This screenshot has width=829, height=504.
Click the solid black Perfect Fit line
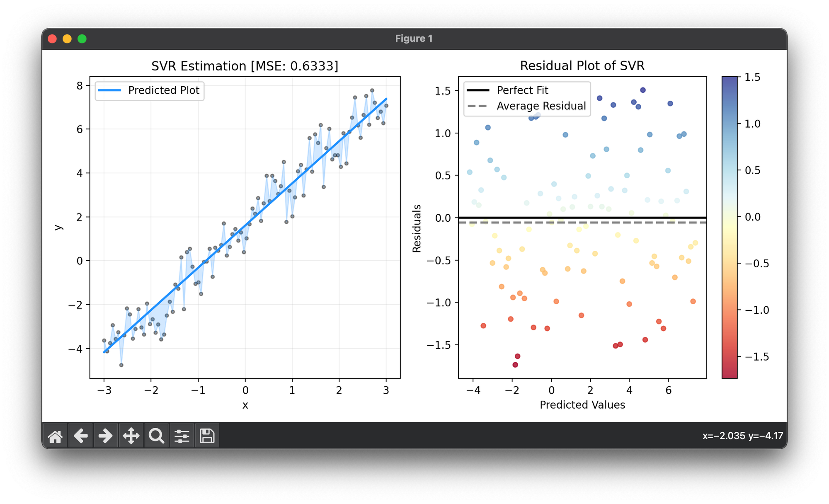pos(582,218)
